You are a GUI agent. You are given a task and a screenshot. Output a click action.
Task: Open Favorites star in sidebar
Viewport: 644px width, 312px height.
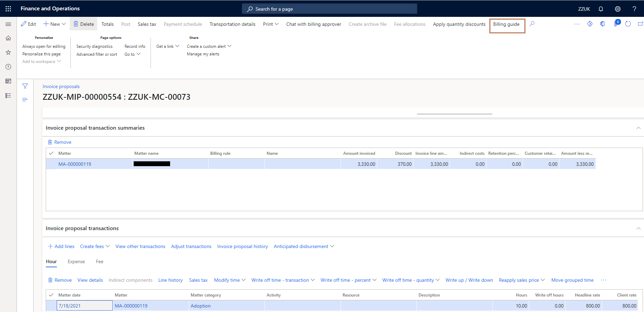click(8, 52)
